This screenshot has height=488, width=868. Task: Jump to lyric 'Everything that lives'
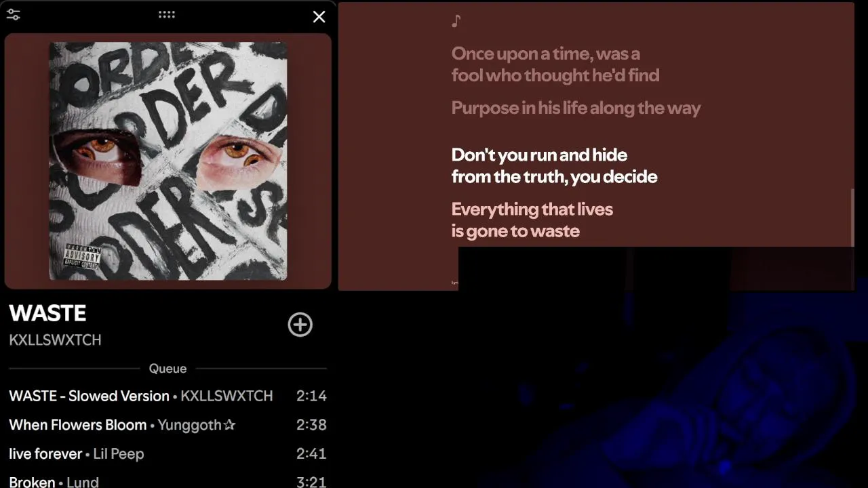pyautogui.click(x=532, y=220)
